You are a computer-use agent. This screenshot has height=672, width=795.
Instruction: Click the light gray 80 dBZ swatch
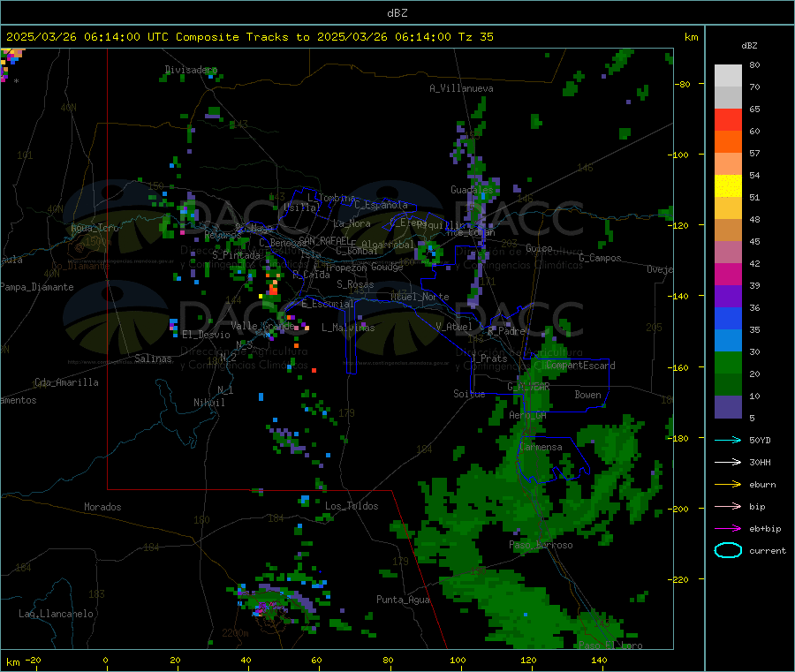coord(728,76)
